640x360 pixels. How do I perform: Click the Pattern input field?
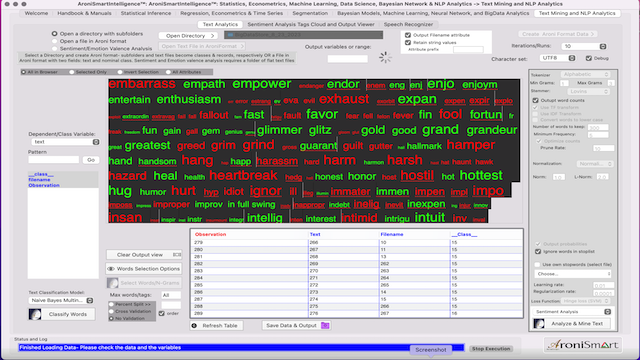[53, 160]
